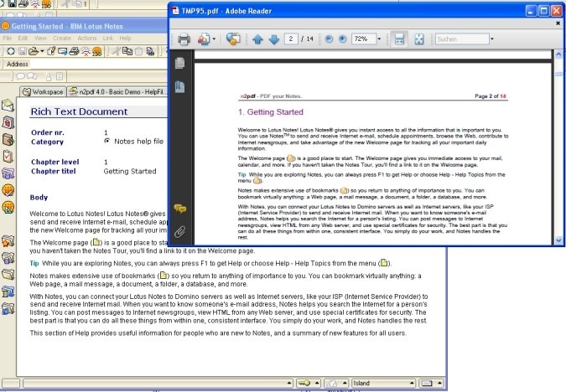566x392 pixels.
Task: Switch to the Workspace tab
Action: click(x=43, y=92)
